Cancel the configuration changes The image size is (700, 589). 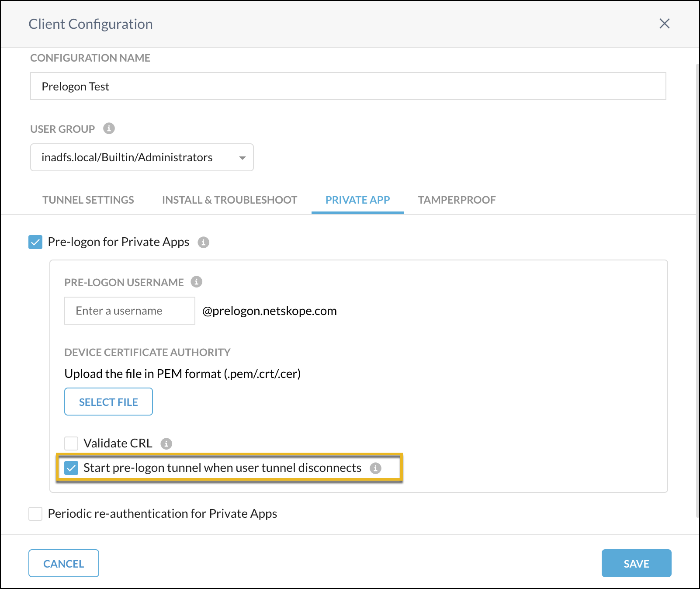(64, 563)
